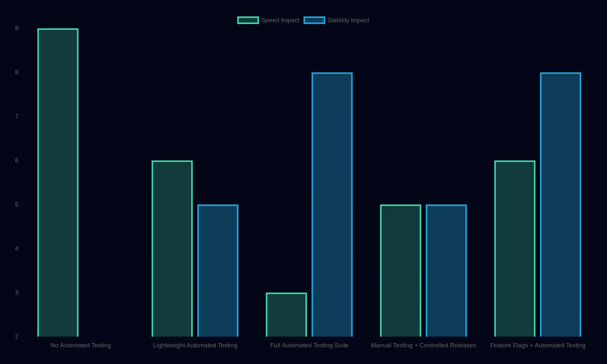The height and width of the screenshot is (364, 607).
Task: Select the Manual Testing blue stability bar
Action: click(x=446, y=271)
